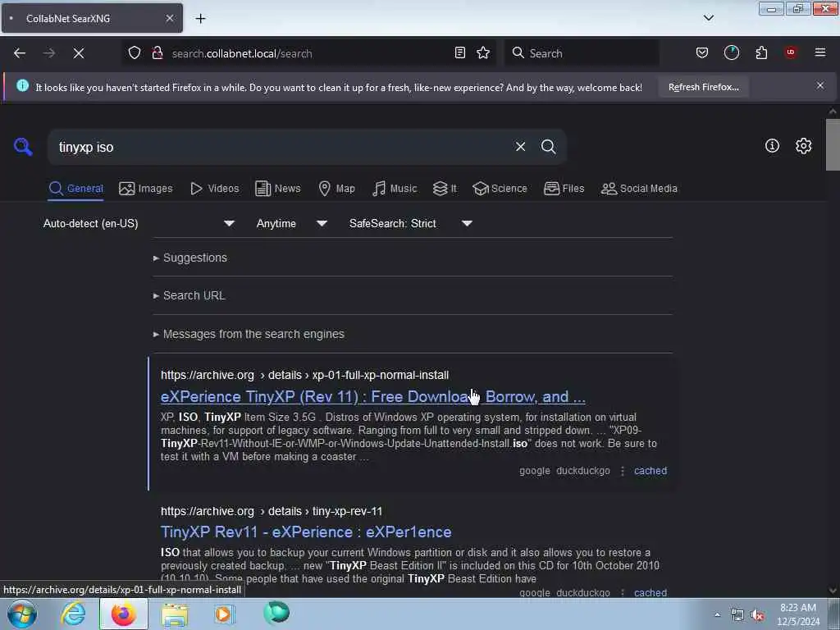Submit search with magnifier button
840x630 pixels.
pyautogui.click(x=548, y=146)
